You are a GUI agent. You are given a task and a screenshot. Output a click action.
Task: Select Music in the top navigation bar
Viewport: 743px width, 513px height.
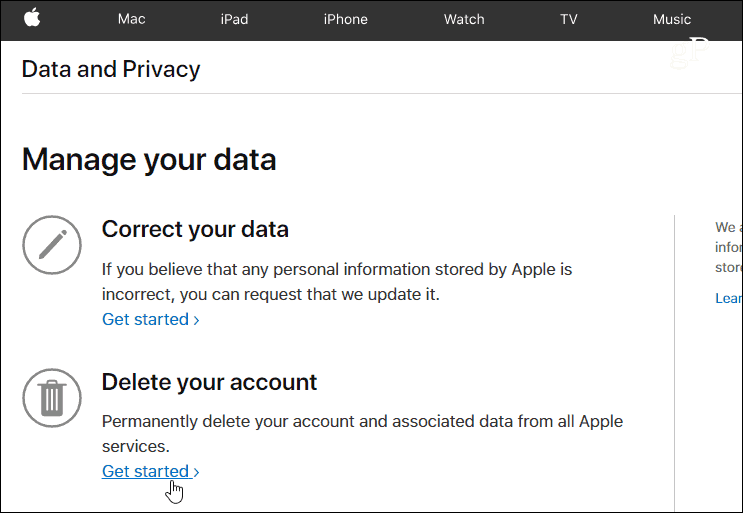(671, 19)
